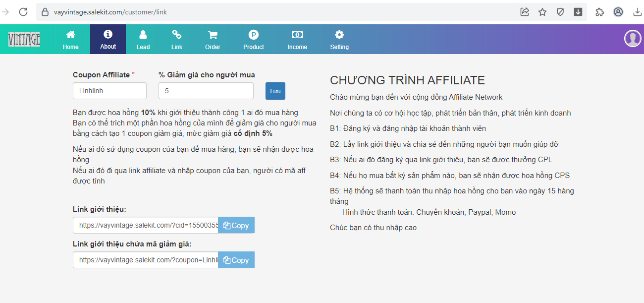Open the Setting gear icon
This screenshot has width=644, height=303.
point(339,35)
